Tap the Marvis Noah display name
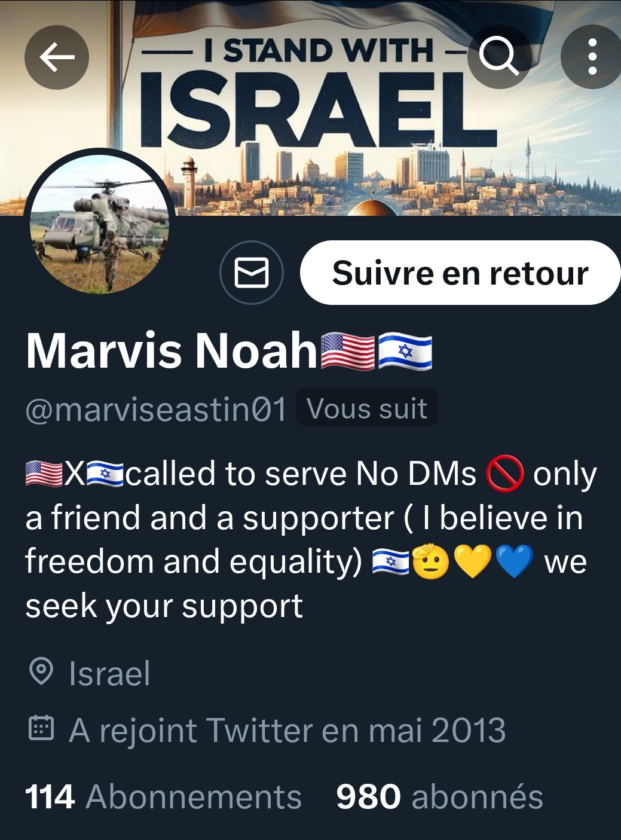 coord(172,351)
